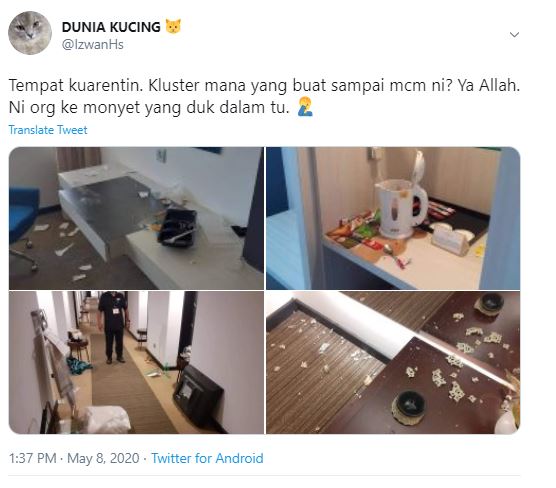Click the cat emoji beside the name
The width and height of the screenshot is (556, 488).
point(173,27)
